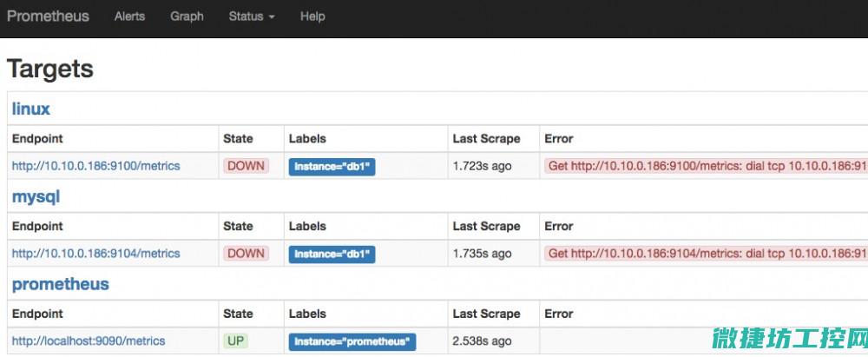868x357 pixels.
Task: Click State column header in mysql table
Action: (x=238, y=226)
